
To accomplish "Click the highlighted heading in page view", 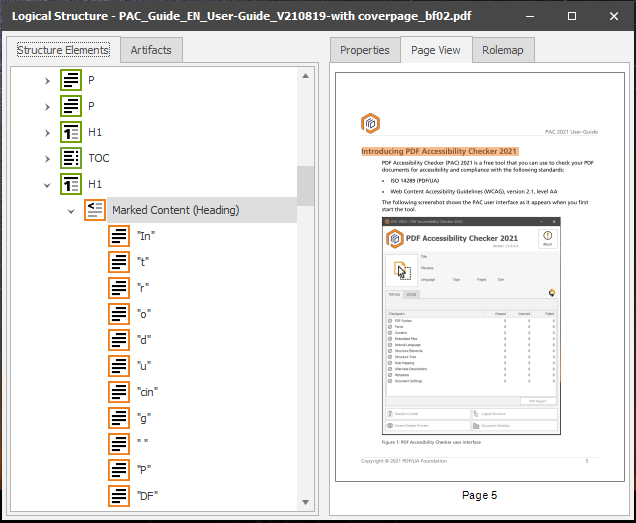I will pos(440,151).
